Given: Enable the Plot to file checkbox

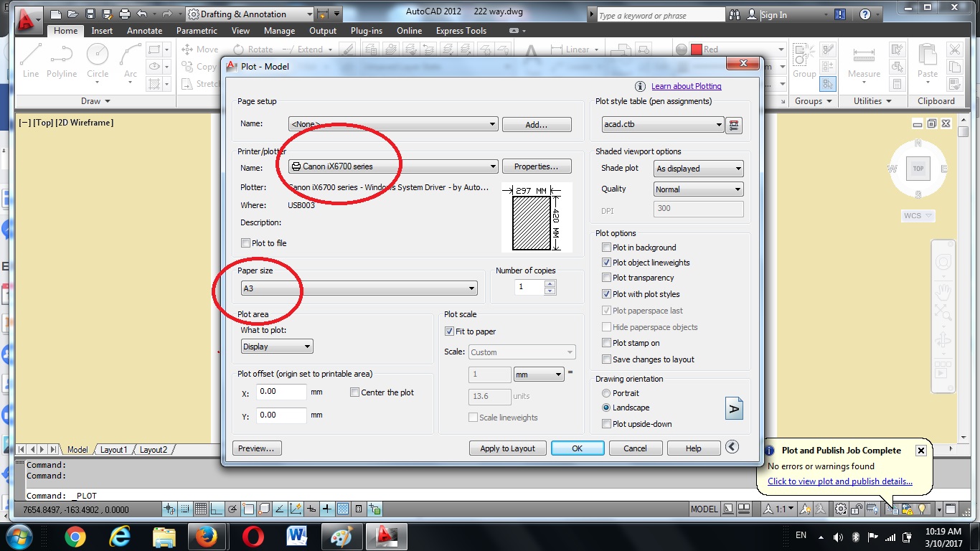Looking at the screenshot, I should (x=246, y=243).
